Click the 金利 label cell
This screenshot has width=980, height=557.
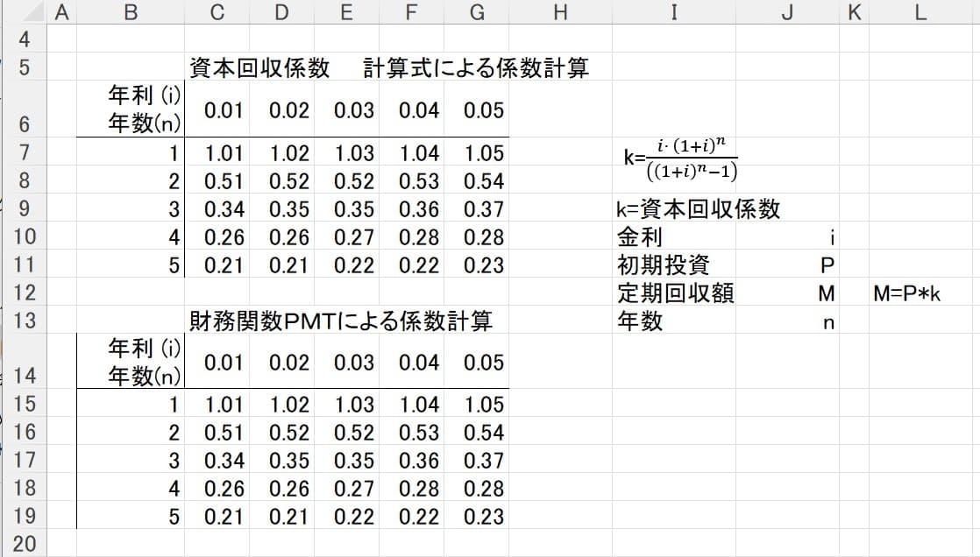click(641, 237)
